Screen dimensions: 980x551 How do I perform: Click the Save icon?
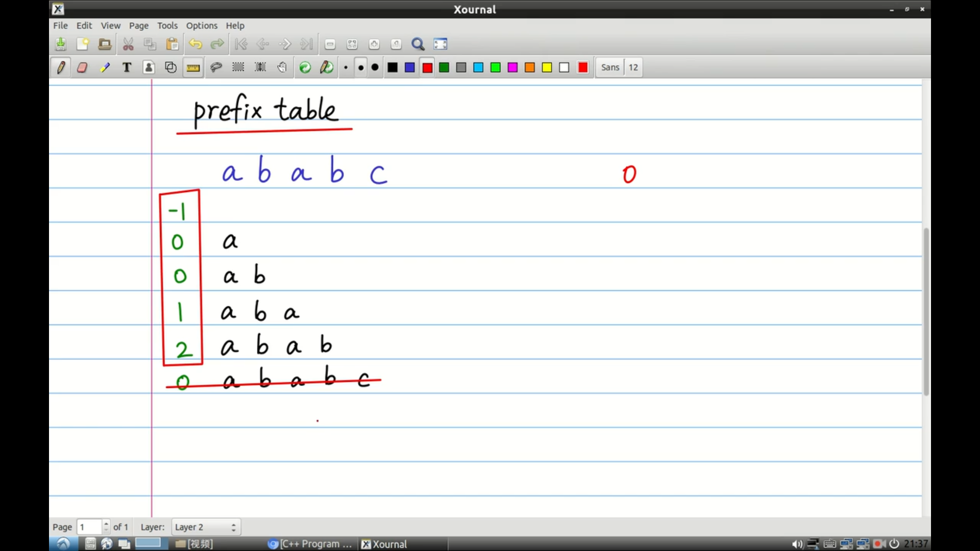(x=61, y=44)
